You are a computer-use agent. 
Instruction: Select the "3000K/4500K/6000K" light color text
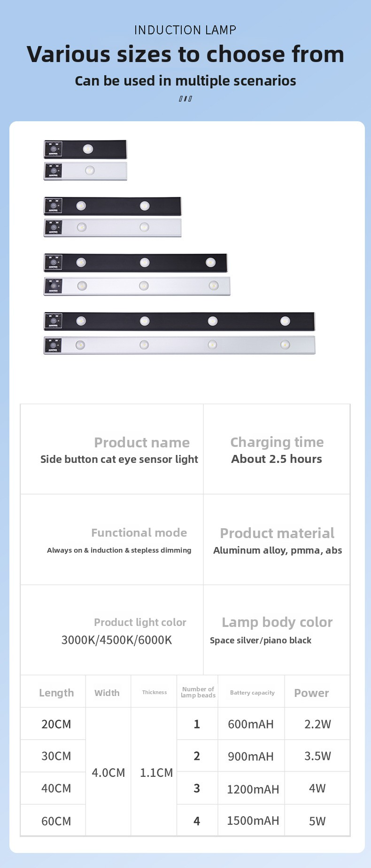116,640
